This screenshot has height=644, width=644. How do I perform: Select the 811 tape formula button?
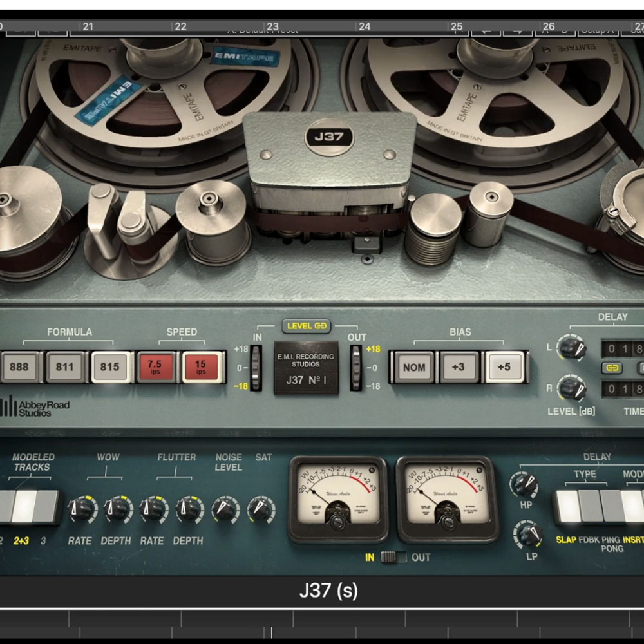click(65, 367)
